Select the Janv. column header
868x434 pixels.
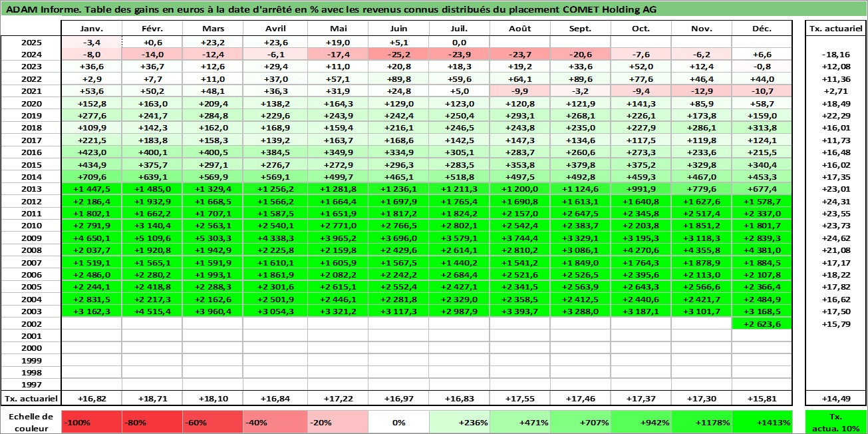pos(92,29)
